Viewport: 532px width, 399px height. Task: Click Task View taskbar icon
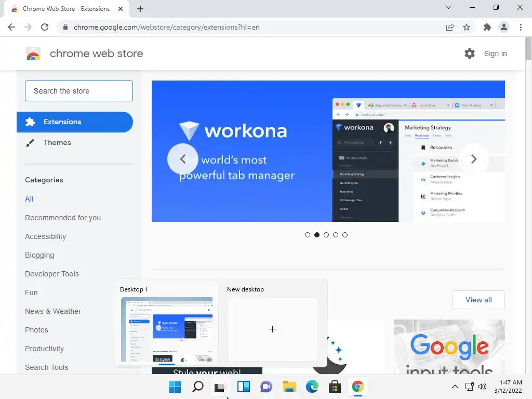[220, 387]
